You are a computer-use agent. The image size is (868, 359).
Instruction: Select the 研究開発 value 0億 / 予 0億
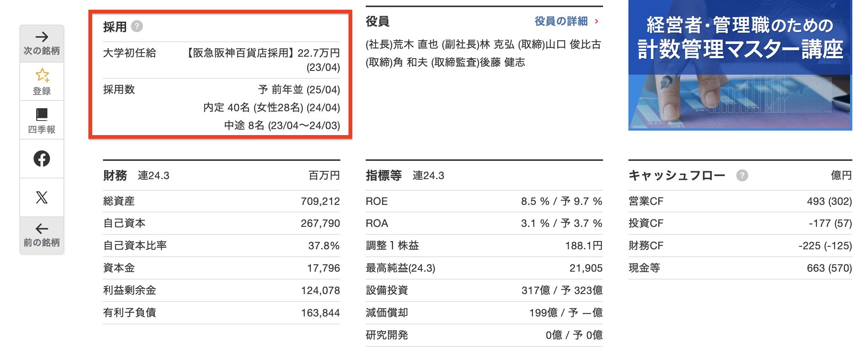pos(574,335)
